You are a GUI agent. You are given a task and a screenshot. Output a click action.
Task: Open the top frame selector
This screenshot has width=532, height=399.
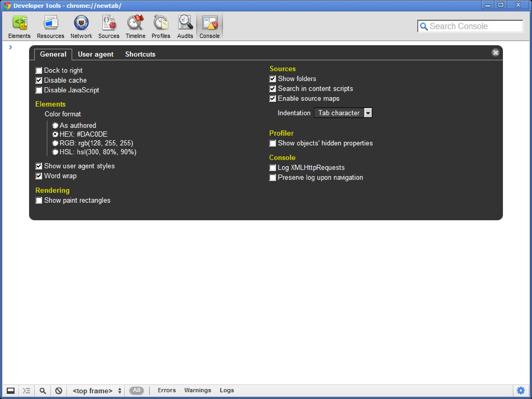97,391
